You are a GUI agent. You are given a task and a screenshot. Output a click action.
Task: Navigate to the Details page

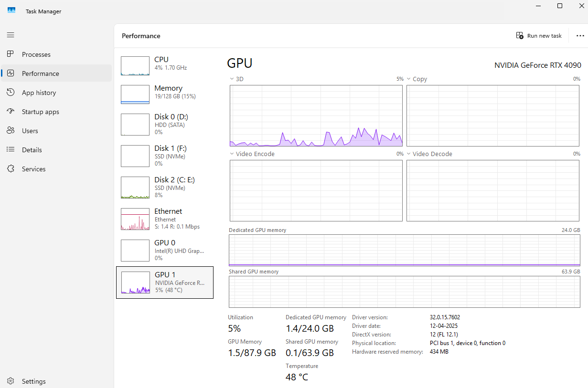56,150
